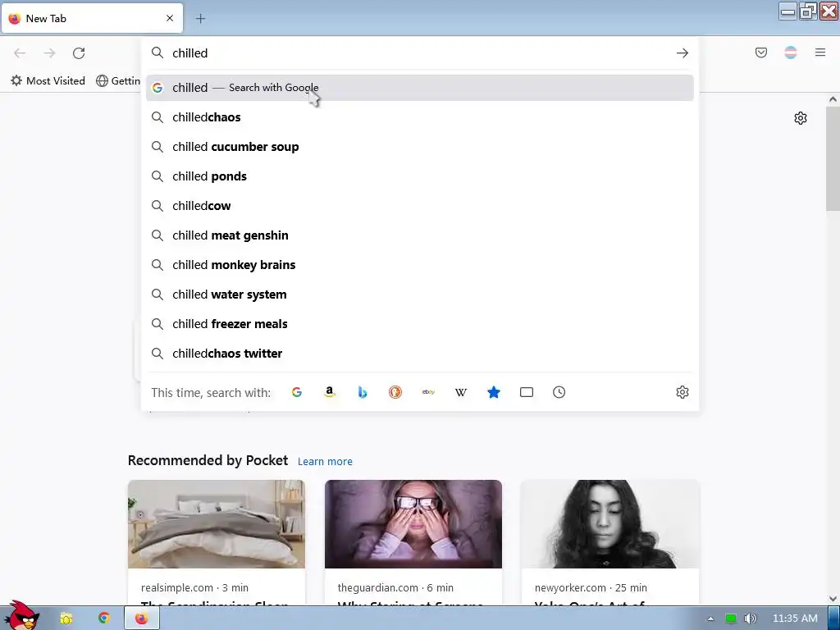Click the page vertical scrollbar thumb
Image resolution: width=840 pixels, height=630 pixels.
833,158
